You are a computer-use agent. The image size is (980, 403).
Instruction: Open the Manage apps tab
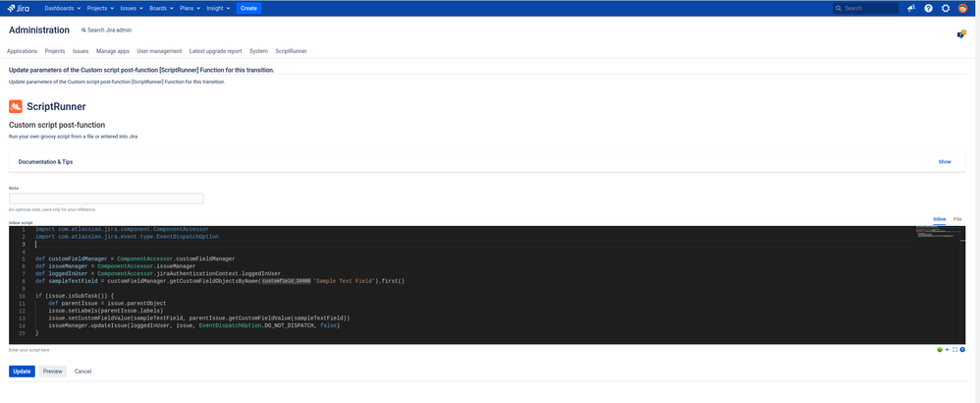113,51
